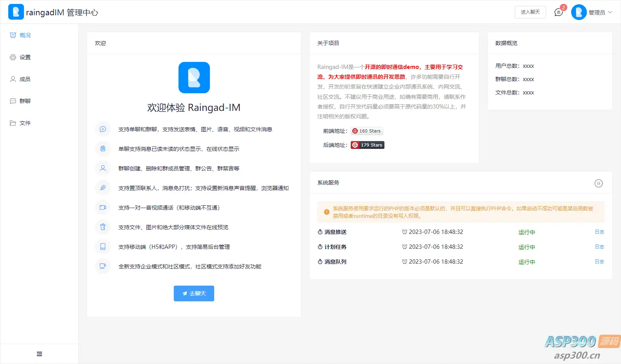Click the 关于项目 card title
Screen dimensions: 621x364
(328, 43)
